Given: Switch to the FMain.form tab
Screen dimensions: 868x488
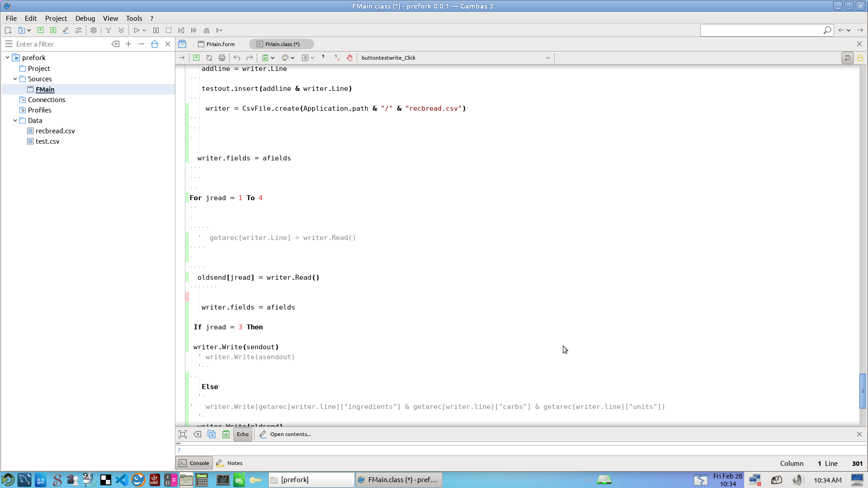Looking at the screenshot, I should point(217,44).
